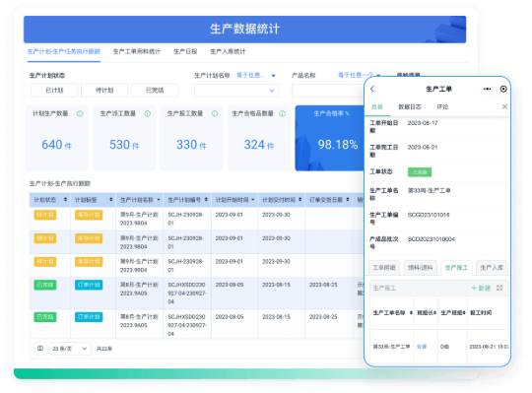Click + 新建 in 生产报工 subtable

click(x=481, y=288)
